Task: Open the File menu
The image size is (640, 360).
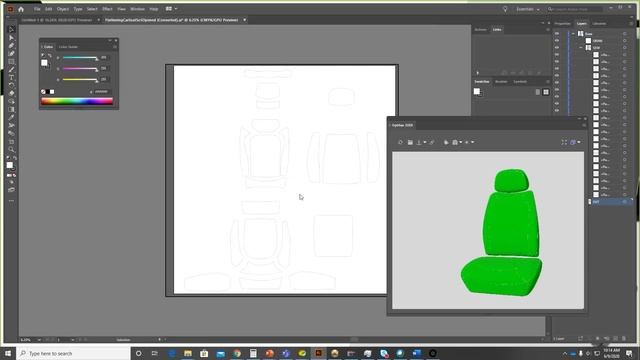Action: click(x=37, y=9)
